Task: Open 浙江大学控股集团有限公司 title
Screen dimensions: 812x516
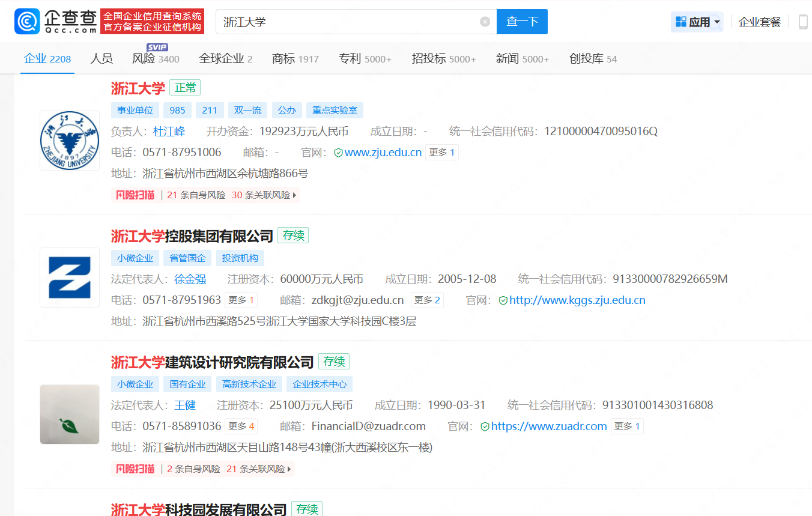Action: (192, 236)
